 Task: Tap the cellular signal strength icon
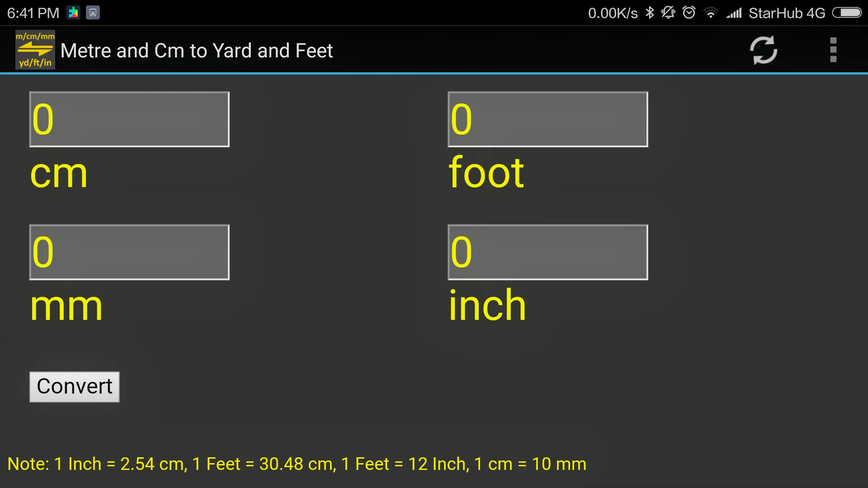click(x=733, y=13)
